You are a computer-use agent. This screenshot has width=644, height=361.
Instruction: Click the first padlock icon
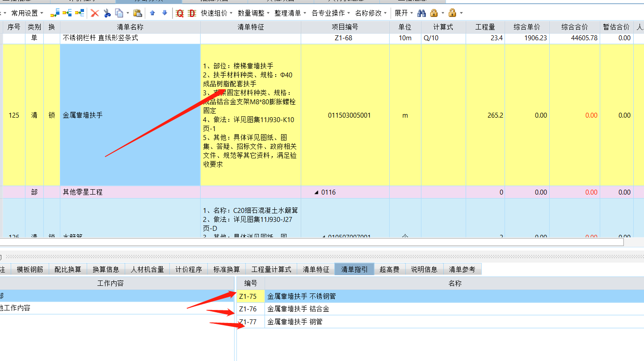(x=434, y=13)
